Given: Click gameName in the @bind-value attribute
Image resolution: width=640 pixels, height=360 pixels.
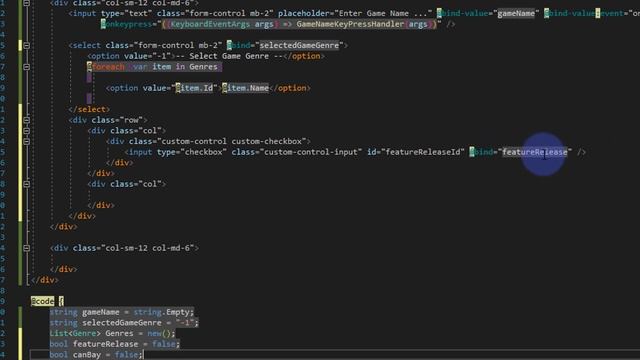Looking at the screenshot, I should pyautogui.click(x=516, y=13).
